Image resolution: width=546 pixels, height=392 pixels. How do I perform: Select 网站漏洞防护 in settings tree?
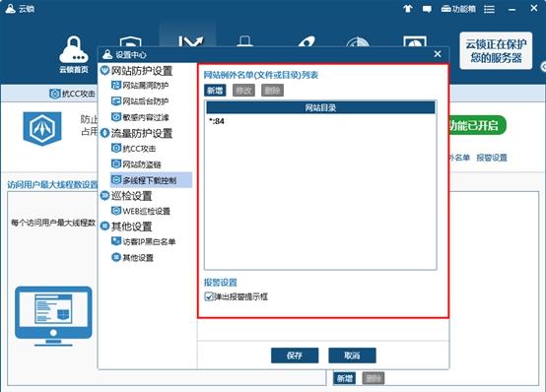point(140,86)
